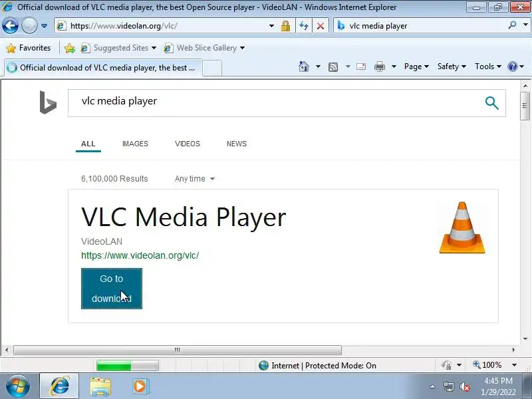Switch to the VIDEOS tab

coord(188,144)
